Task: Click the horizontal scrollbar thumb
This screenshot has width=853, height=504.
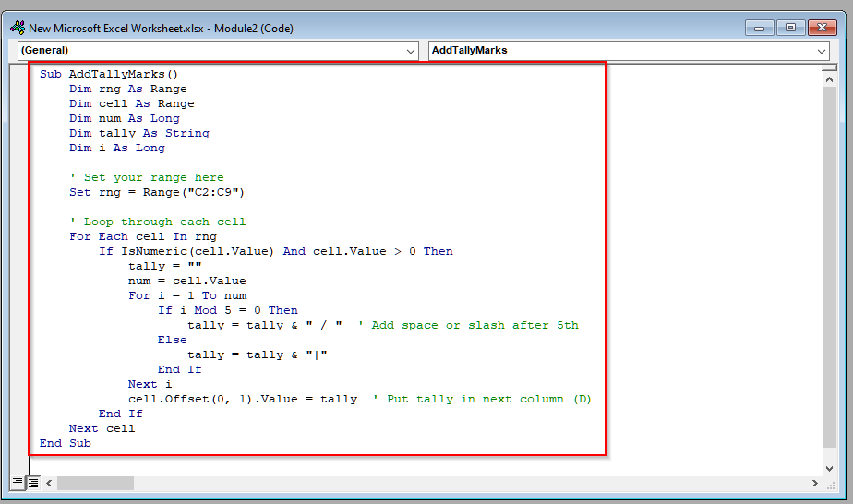Action: click(x=95, y=483)
